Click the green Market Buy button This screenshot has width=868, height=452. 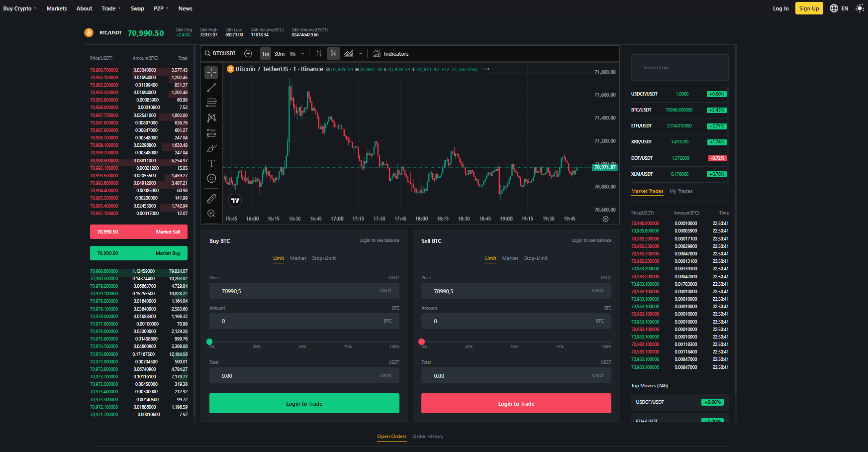[139, 253]
